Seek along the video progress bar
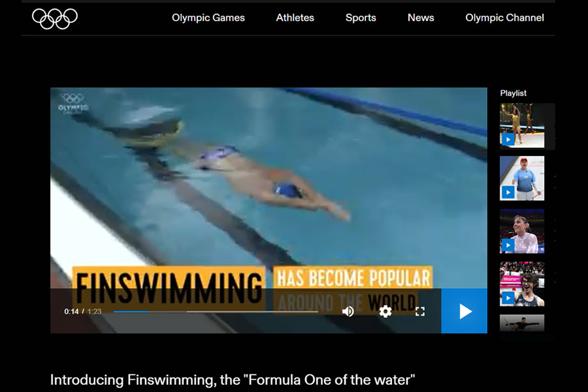This screenshot has width=588, height=392. [216, 312]
